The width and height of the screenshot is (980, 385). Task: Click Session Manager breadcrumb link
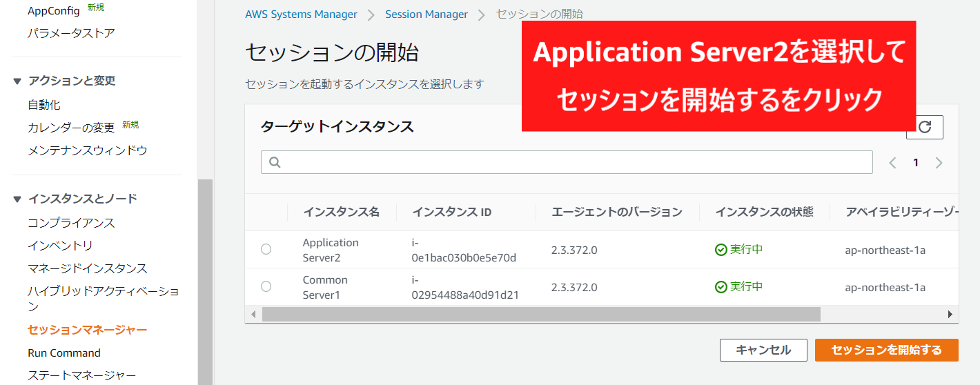(426, 14)
